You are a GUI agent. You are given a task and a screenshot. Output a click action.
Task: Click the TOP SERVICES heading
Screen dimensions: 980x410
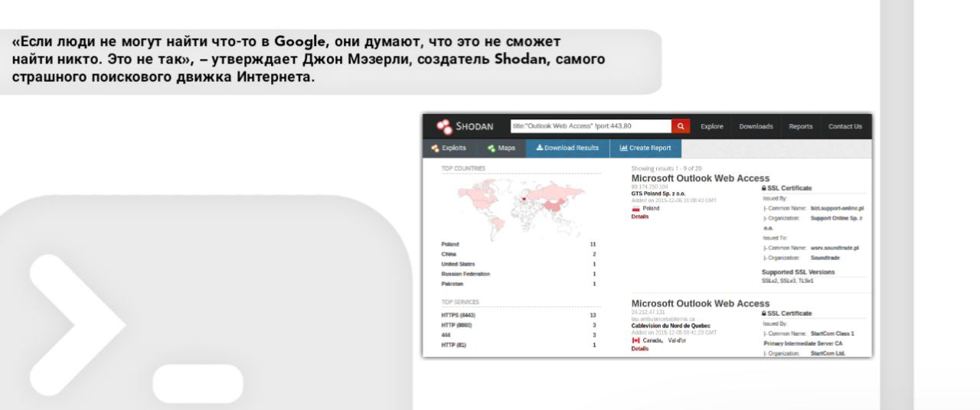pos(460,302)
